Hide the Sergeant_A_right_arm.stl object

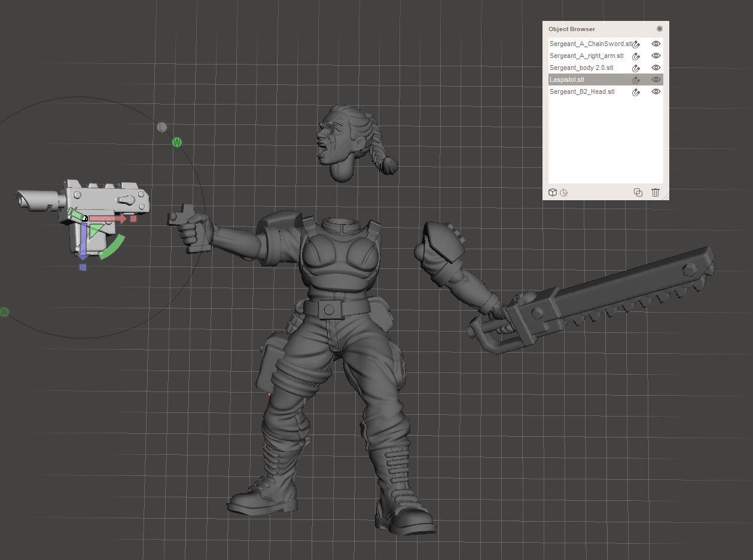(656, 56)
